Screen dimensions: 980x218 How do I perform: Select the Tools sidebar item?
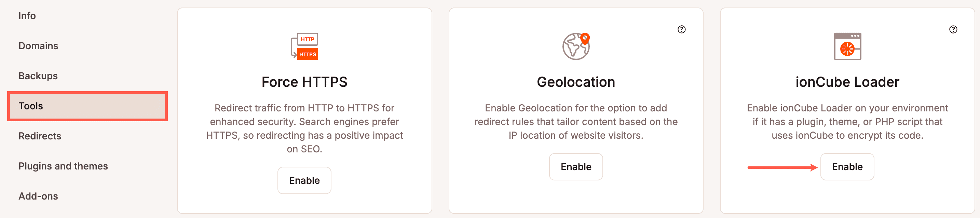(31, 106)
